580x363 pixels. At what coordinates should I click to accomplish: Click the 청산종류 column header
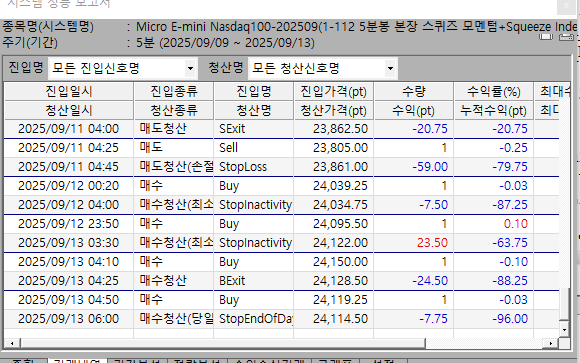point(174,110)
